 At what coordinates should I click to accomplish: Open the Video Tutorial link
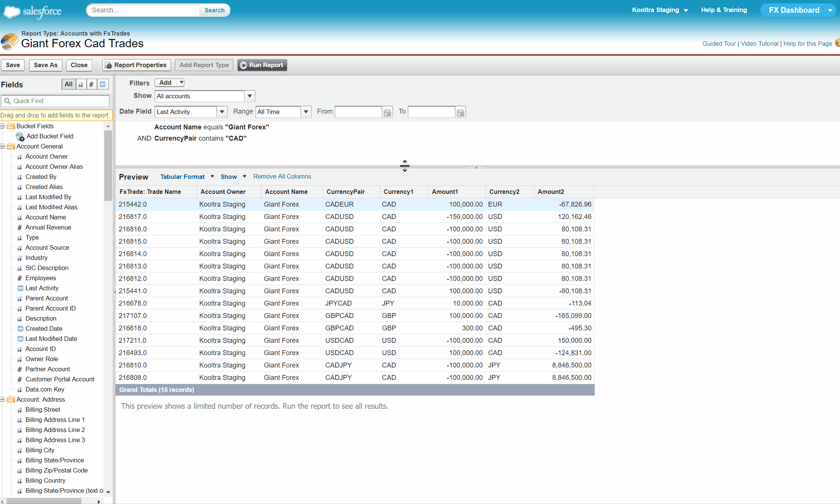760,43
